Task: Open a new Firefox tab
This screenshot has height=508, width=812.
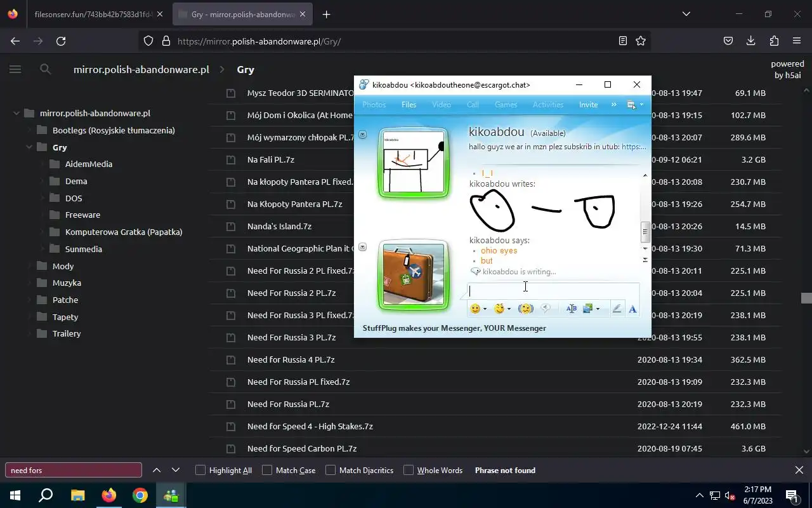Action: pos(326,14)
